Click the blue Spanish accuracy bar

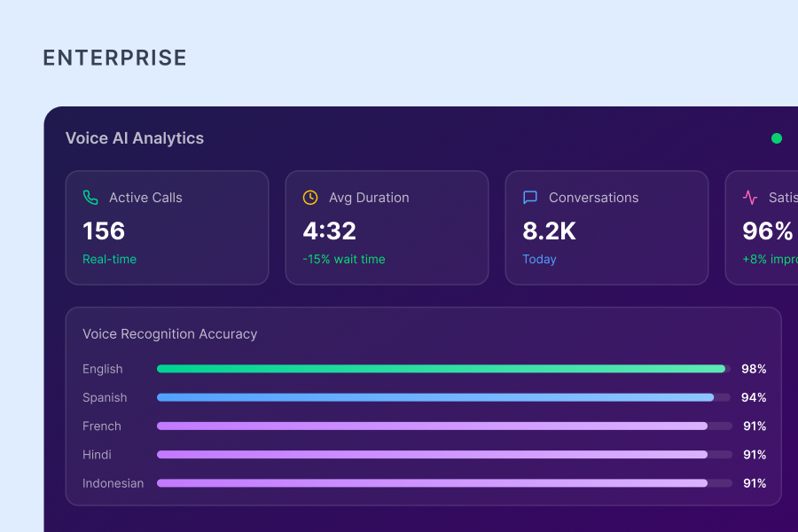pos(436,397)
